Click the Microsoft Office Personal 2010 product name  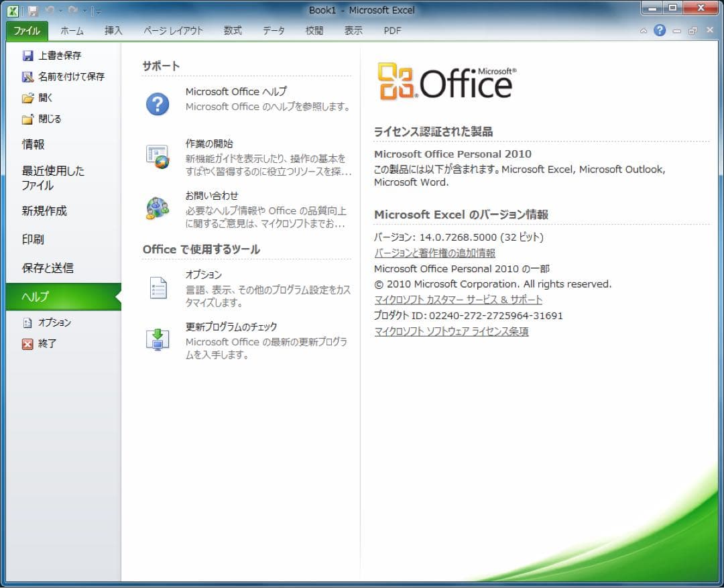(x=452, y=154)
